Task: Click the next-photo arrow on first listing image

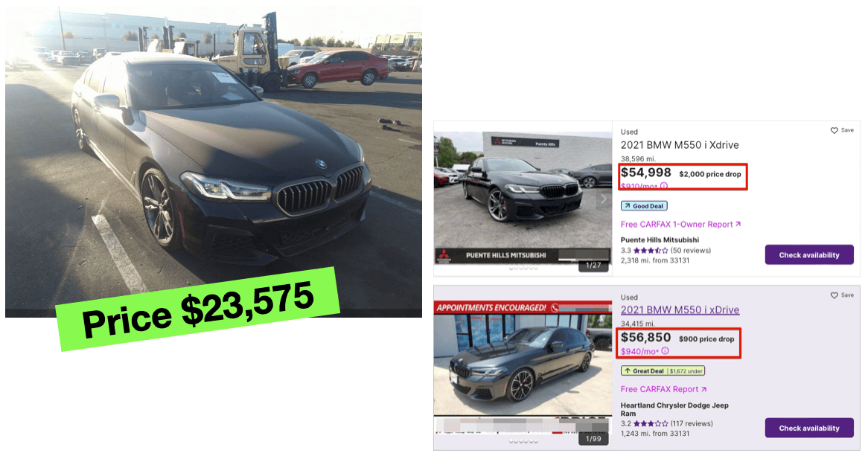Action: coord(604,199)
